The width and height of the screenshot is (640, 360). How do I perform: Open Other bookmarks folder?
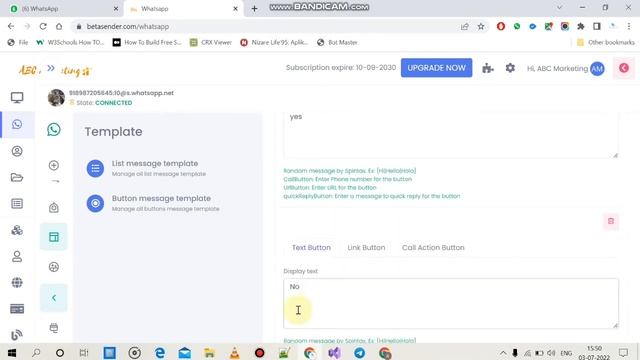tap(606, 42)
